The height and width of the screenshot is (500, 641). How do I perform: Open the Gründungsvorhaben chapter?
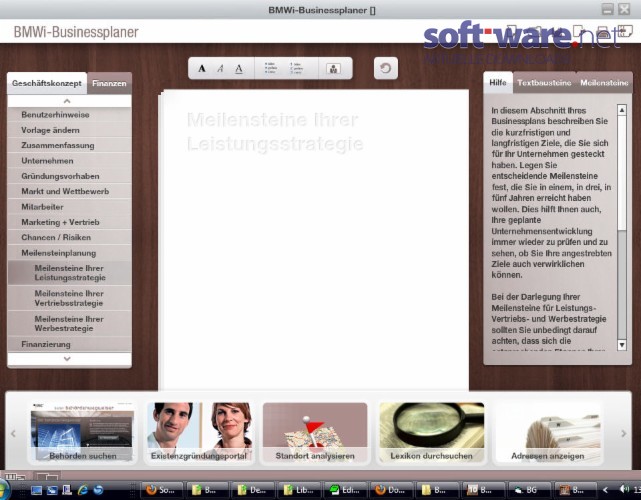[69, 176]
